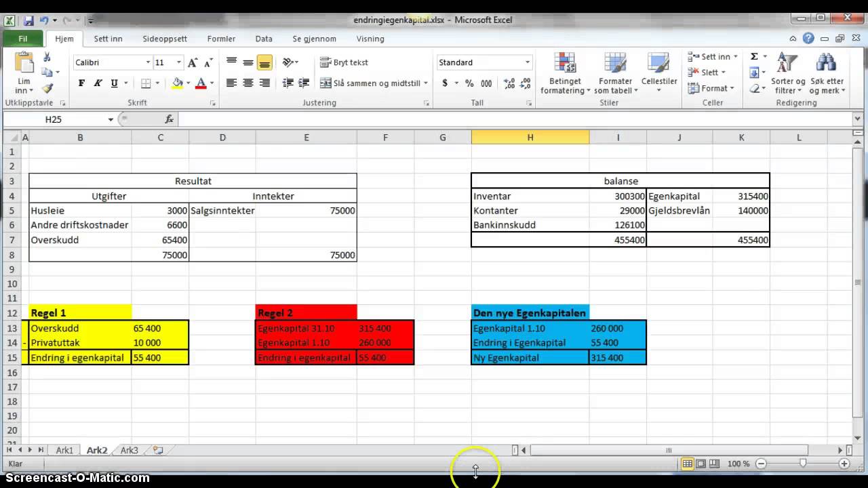Increase font size with the large A icon
The width and height of the screenshot is (868, 488).
193,62
